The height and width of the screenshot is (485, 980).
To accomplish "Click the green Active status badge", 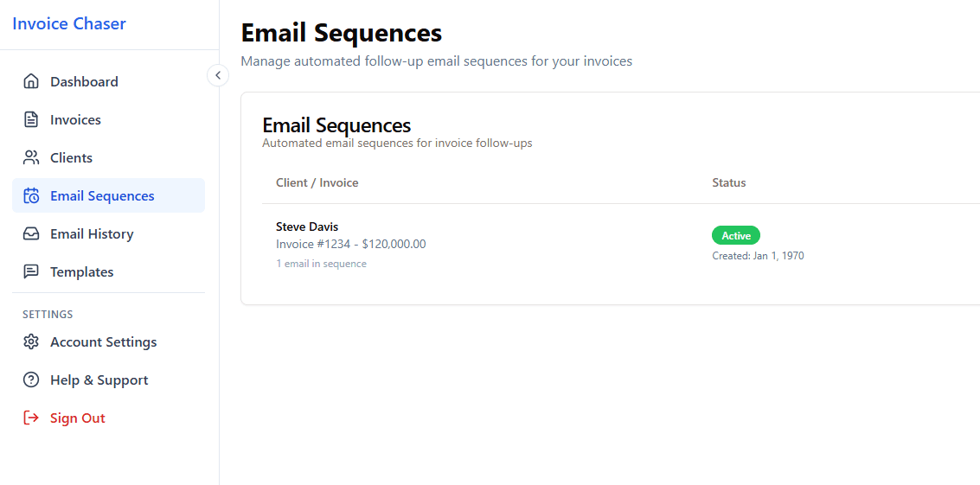I will click(736, 236).
